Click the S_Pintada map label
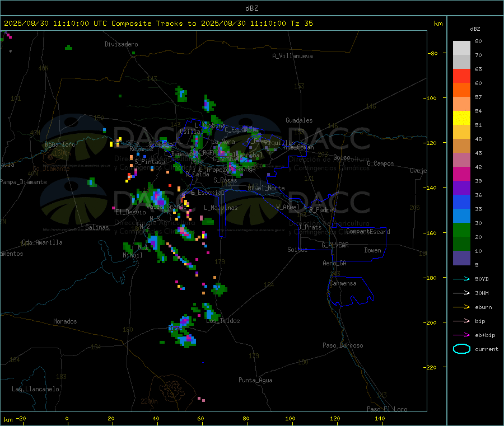The image size is (504, 426). click(x=150, y=162)
